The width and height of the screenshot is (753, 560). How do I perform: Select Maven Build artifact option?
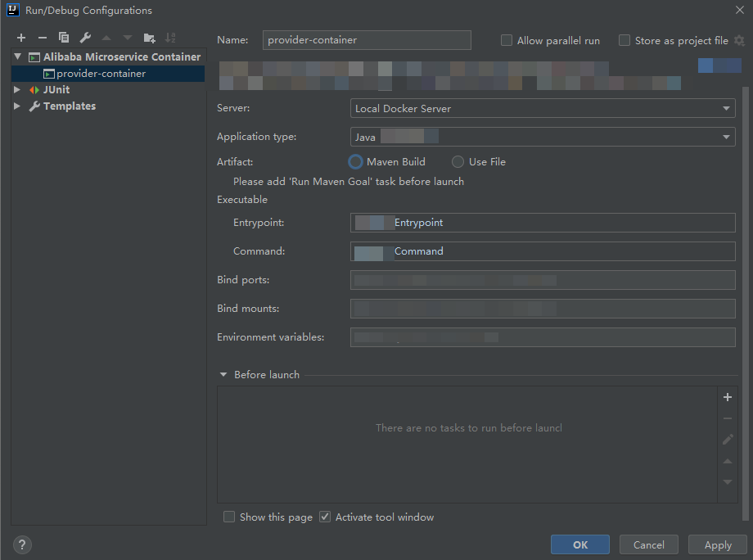click(x=355, y=162)
